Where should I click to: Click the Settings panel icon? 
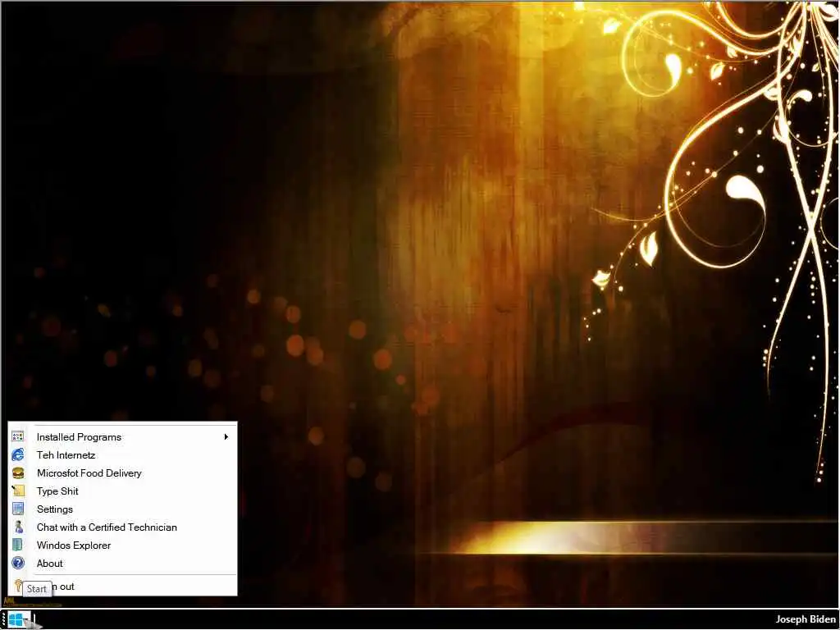[18, 509]
